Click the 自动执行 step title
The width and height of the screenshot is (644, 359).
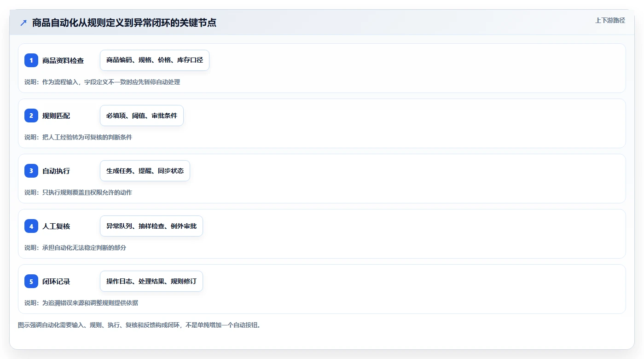point(56,171)
